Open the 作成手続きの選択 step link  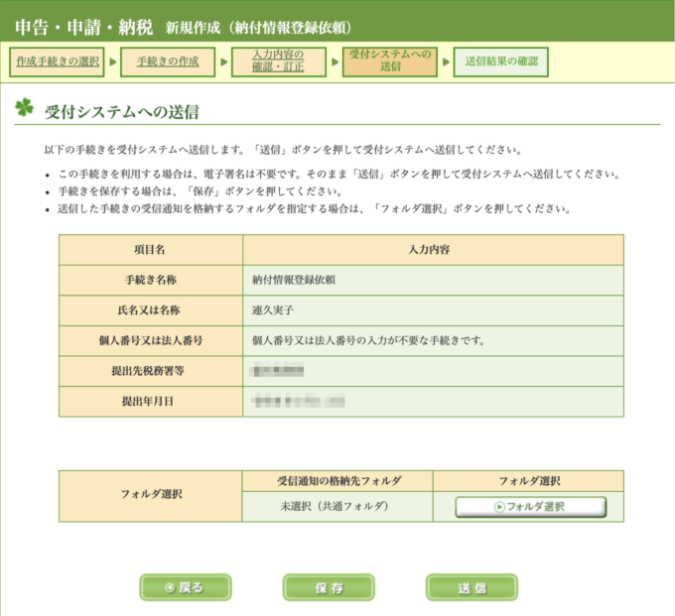57,62
